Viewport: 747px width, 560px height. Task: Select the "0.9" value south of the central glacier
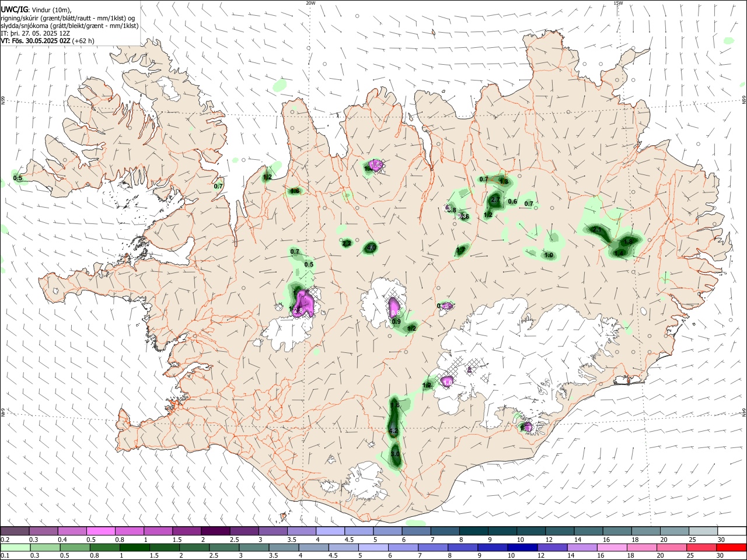[x=396, y=321]
